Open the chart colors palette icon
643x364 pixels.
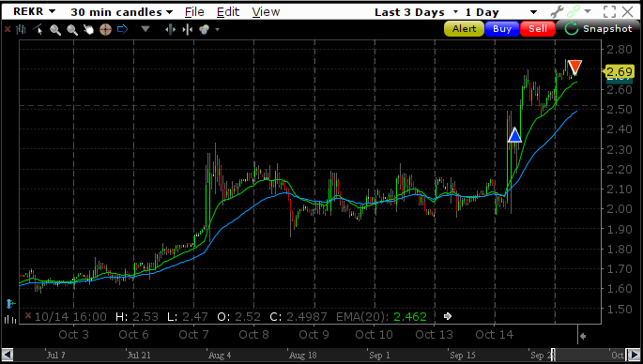pyautogui.click(x=205, y=29)
